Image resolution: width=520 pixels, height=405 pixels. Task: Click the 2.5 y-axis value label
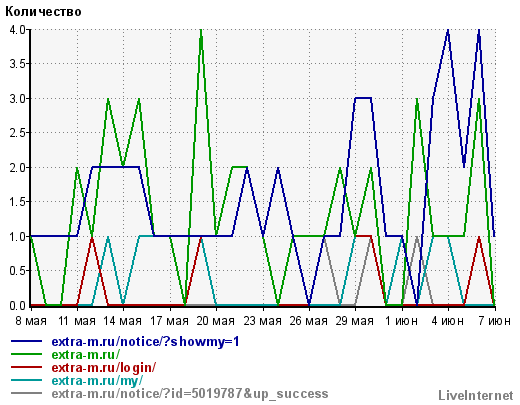coord(18,133)
